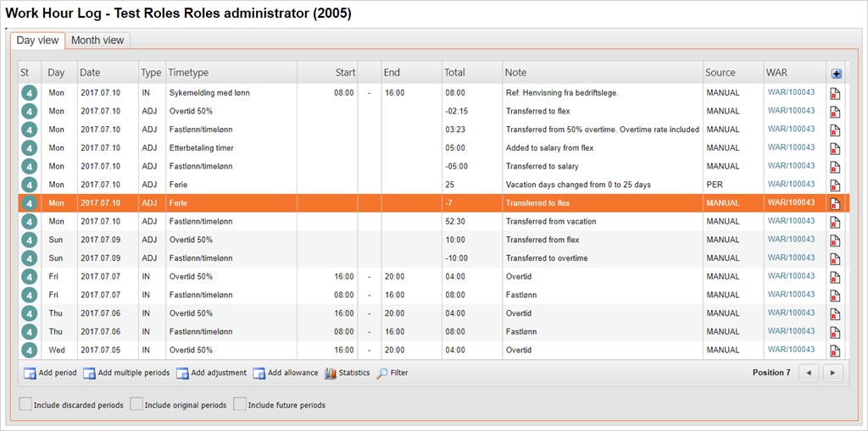Screen dimensions: 868x431
Task: Select the Day view tab
Action: (x=38, y=41)
